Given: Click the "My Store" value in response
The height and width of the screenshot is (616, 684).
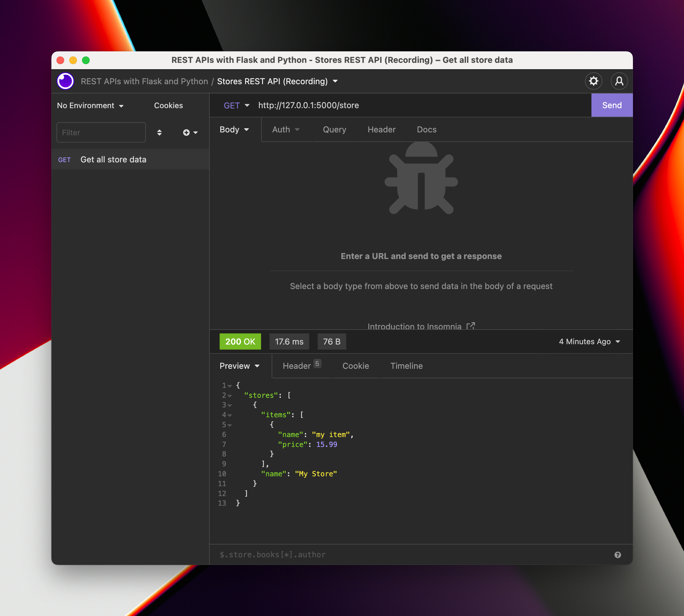Looking at the screenshot, I should 316,474.
